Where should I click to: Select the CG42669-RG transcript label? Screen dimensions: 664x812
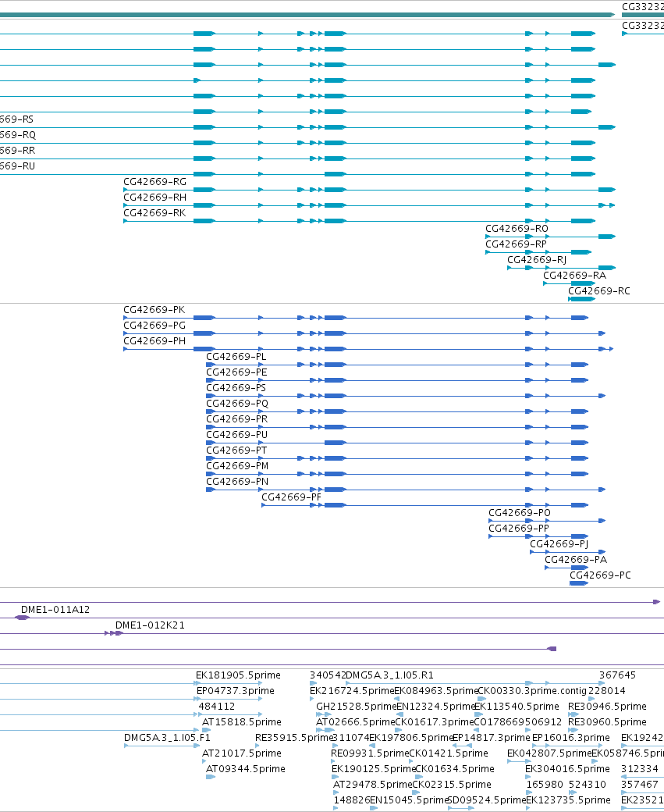coord(154,182)
